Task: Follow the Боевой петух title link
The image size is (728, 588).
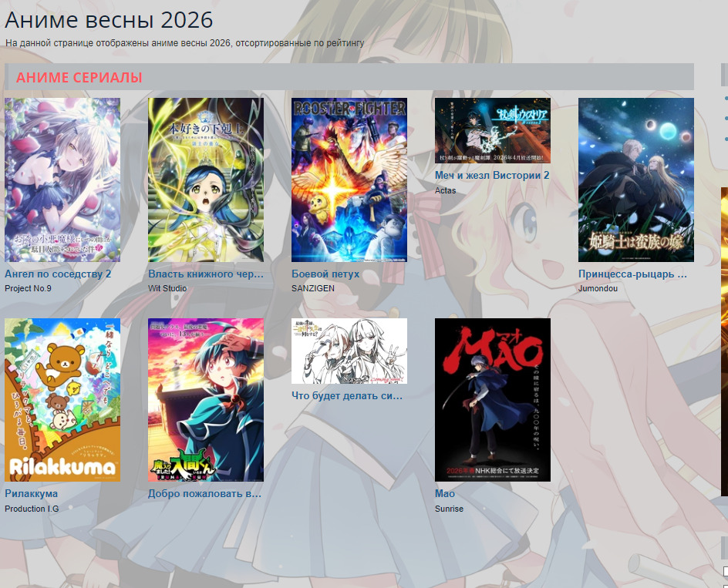Action: pos(325,274)
